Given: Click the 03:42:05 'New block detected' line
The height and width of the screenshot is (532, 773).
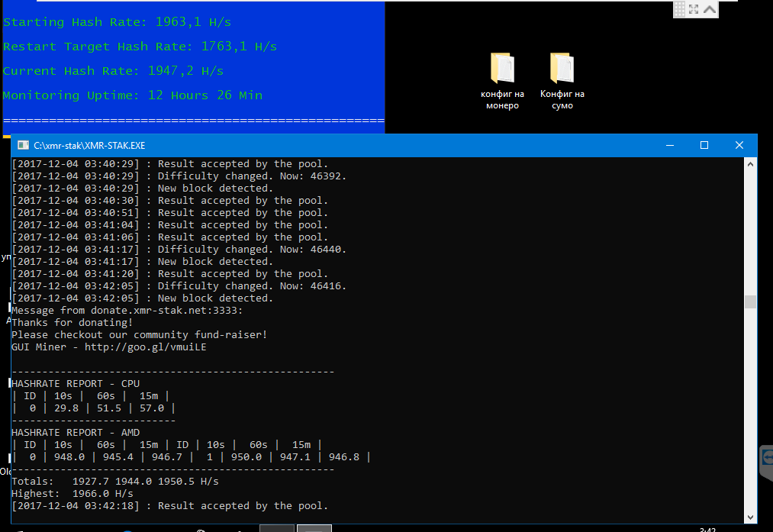Looking at the screenshot, I should [143, 298].
